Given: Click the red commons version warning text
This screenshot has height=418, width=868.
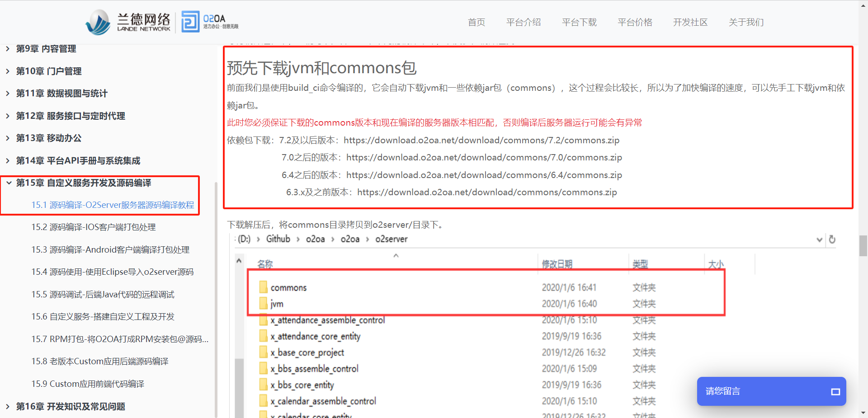Looking at the screenshot, I should click(434, 122).
